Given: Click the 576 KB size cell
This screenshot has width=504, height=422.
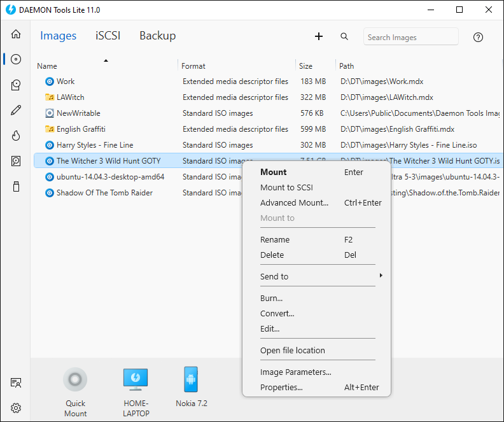Looking at the screenshot, I should 312,113.
